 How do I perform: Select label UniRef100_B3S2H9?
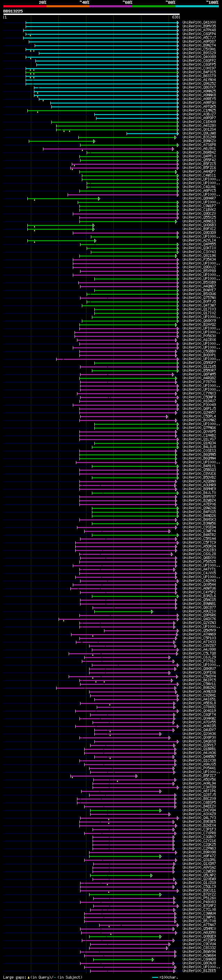click(x=199, y=137)
